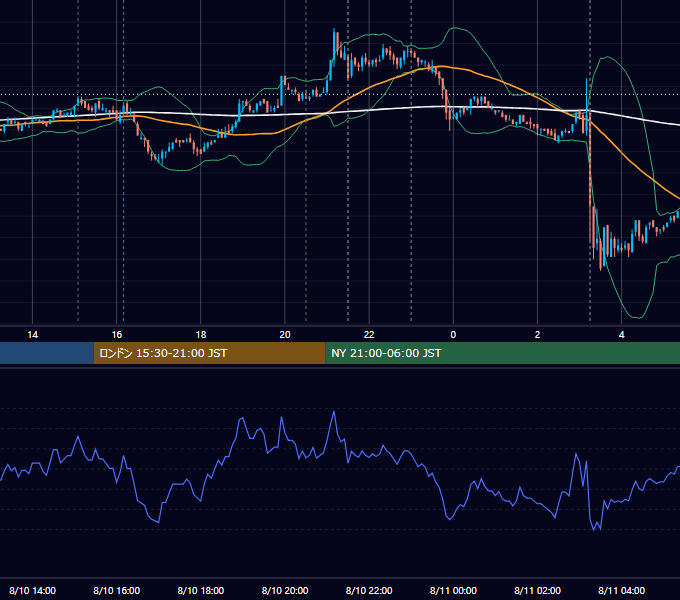This screenshot has height=600, width=680.
Task: Click the '8/11 04:00' date label
Action: tap(621, 590)
